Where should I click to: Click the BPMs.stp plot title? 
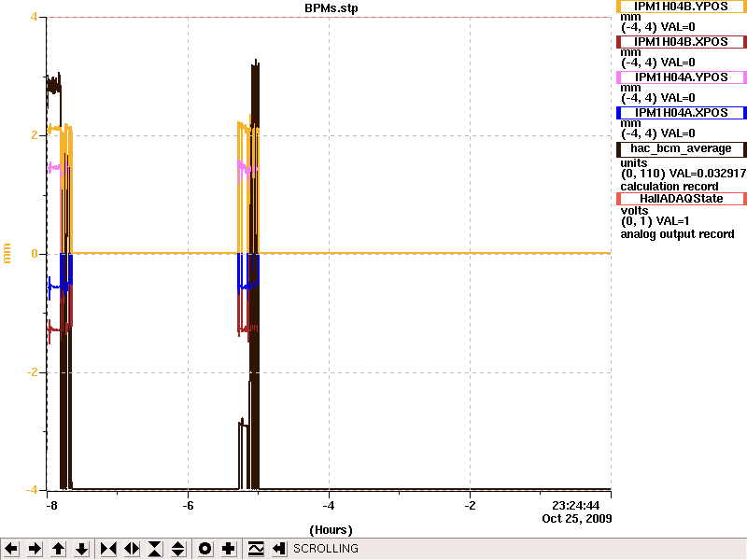331,8
